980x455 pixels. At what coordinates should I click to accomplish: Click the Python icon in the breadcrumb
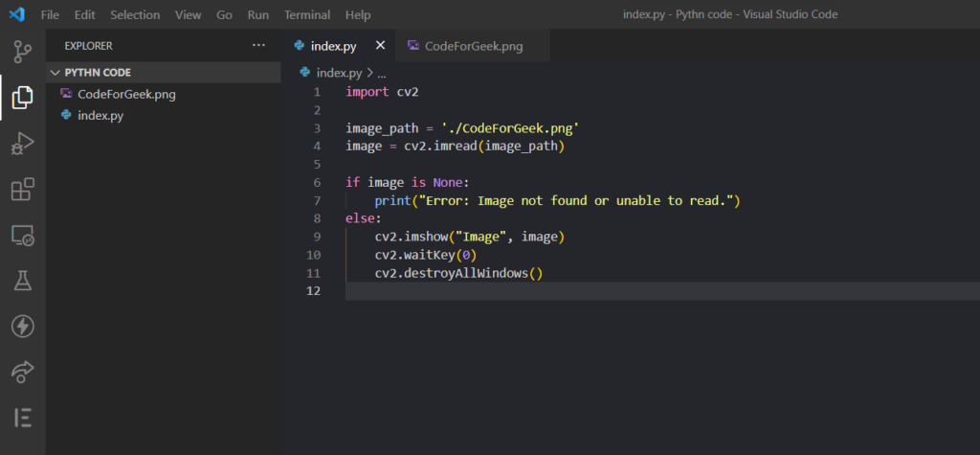(x=305, y=73)
